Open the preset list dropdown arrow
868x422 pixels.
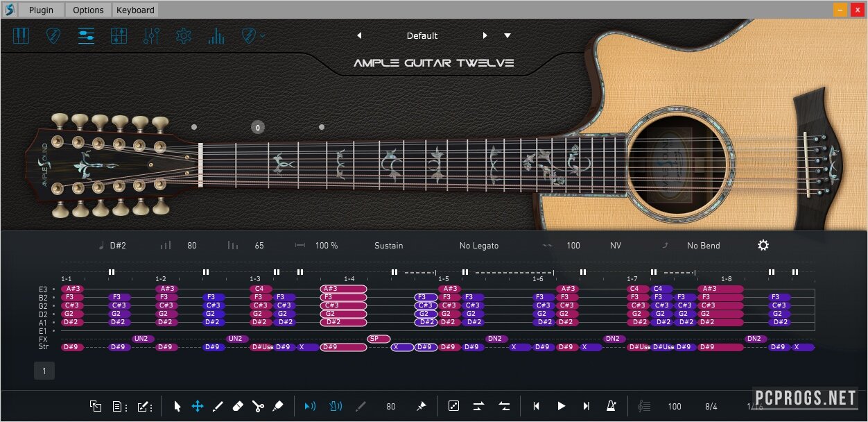(x=507, y=35)
